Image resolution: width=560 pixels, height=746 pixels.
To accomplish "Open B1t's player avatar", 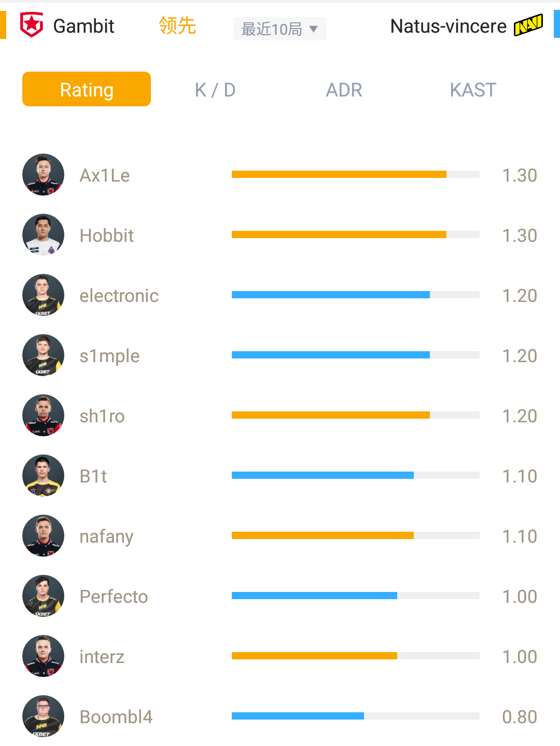I will [x=44, y=476].
